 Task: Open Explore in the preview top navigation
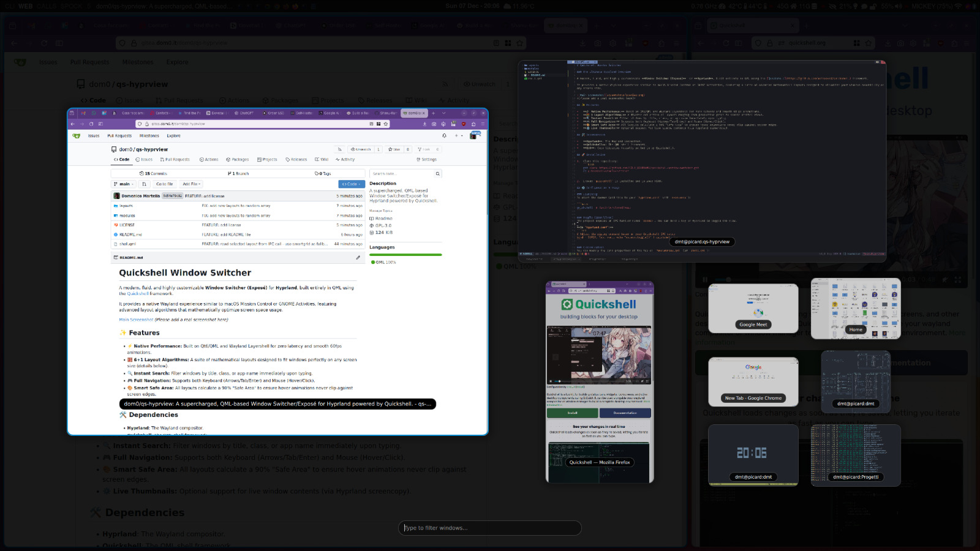tap(174, 136)
